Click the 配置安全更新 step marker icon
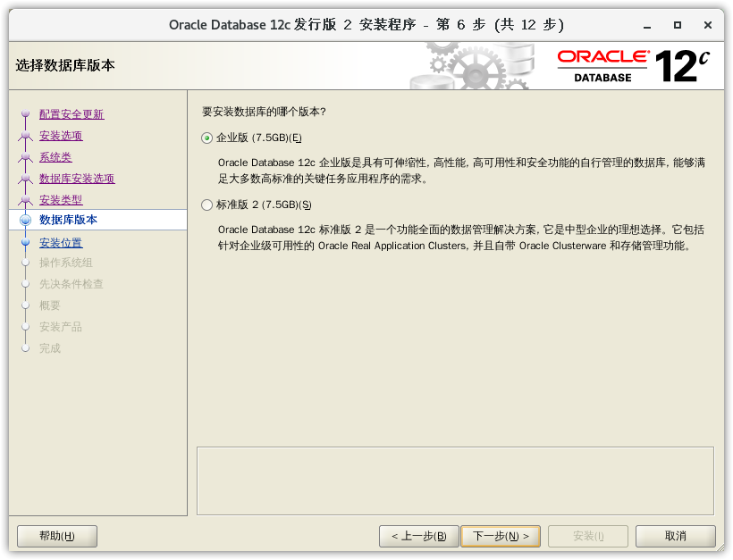Viewport: 733px width, 560px height. pos(25,114)
